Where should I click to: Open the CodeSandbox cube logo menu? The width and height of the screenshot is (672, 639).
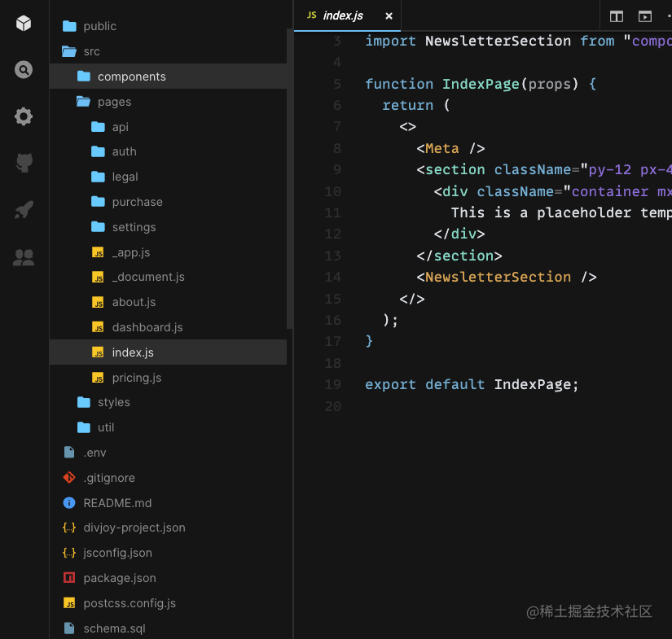point(24,24)
